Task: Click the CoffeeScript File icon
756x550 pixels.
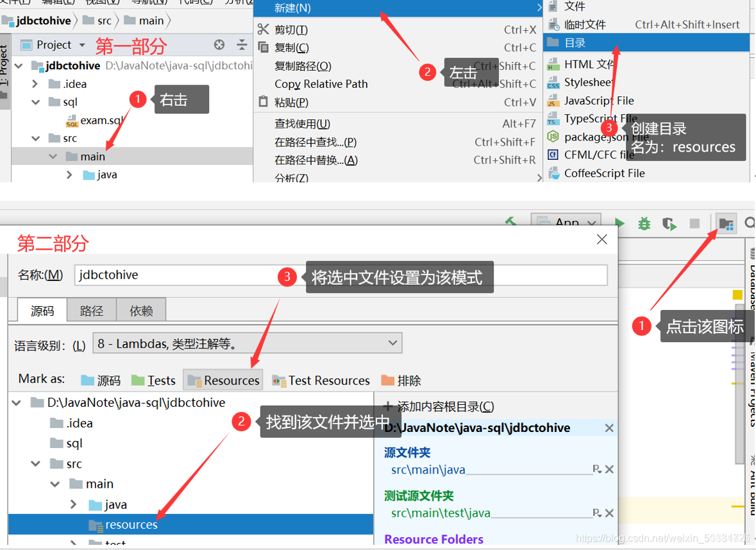Action: coord(553,173)
